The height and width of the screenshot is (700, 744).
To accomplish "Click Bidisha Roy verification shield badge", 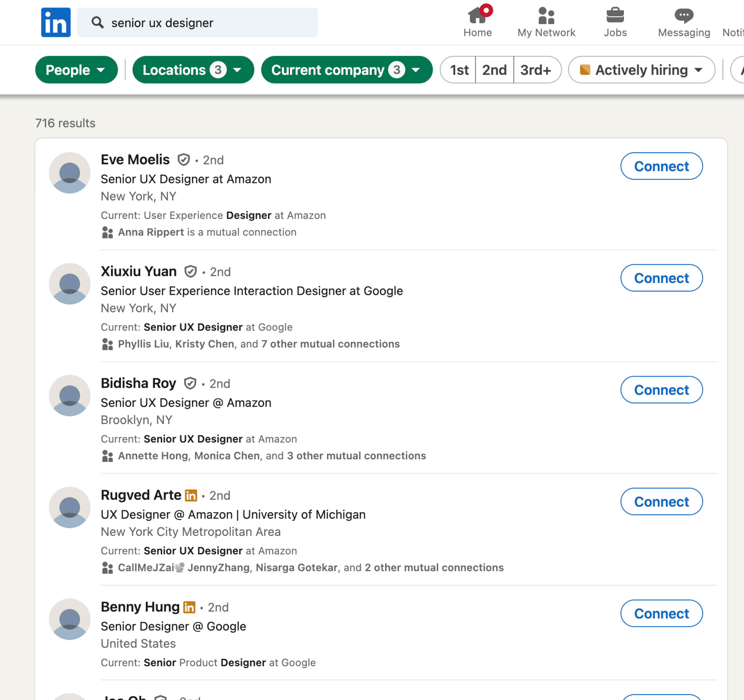I will [190, 383].
